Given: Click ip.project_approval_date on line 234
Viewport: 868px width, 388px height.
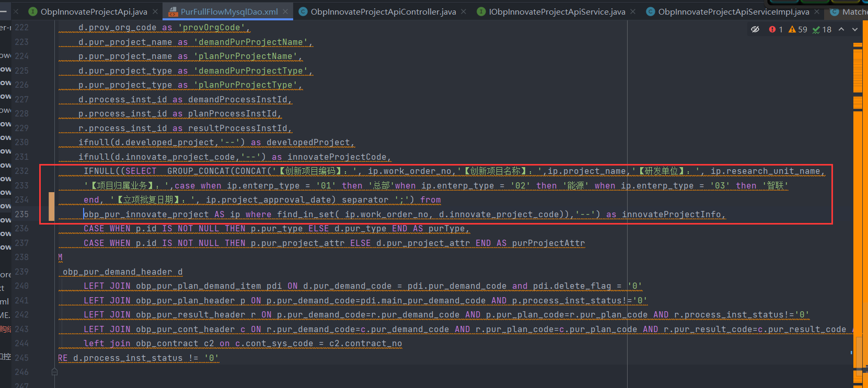Looking at the screenshot, I should 269,200.
